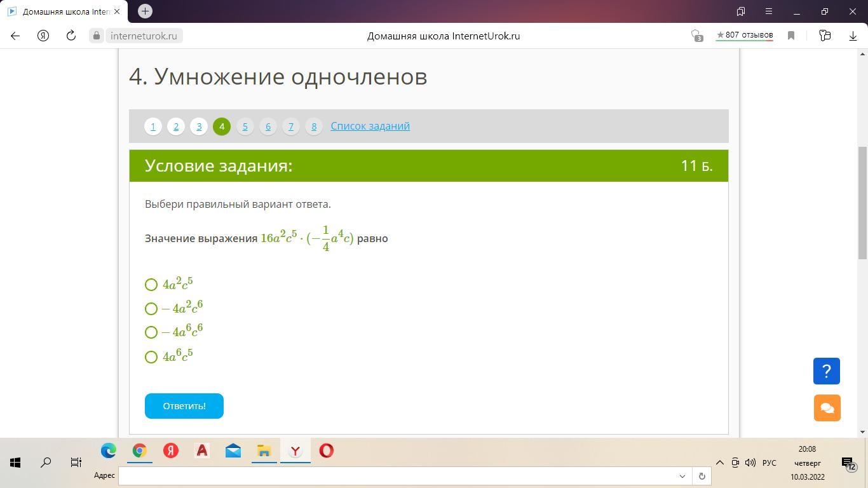The height and width of the screenshot is (488, 868).
Task: Open the red letter A app on the taskbar
Action: [202, 451]
